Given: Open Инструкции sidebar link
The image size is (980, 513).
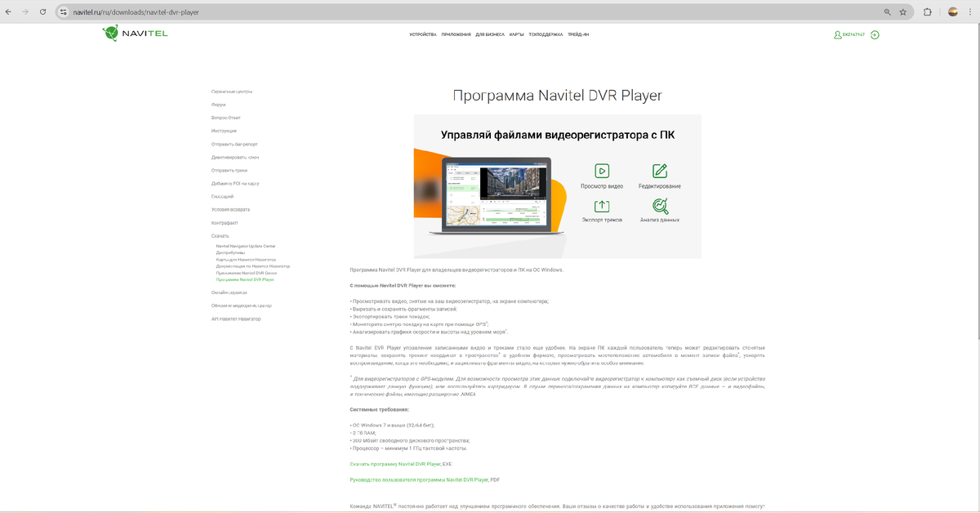Looking at the screenshot, I should coord(224,131).
